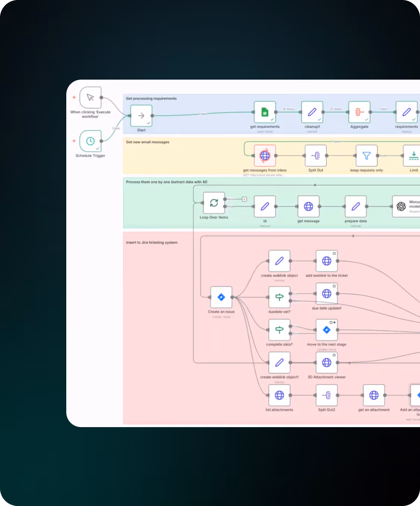Click the lightning trigger marker beside Schedule Trigger
This screenshot has height=506, width=420.
[x=74, y=141]
